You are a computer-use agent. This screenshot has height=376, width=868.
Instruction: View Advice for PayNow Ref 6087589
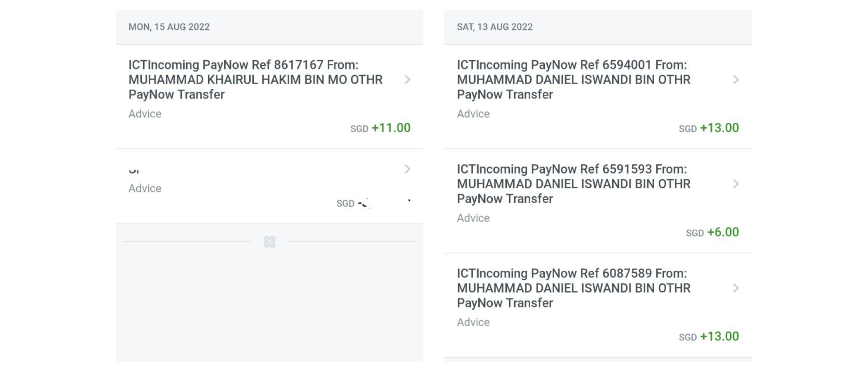pos(473,322)
